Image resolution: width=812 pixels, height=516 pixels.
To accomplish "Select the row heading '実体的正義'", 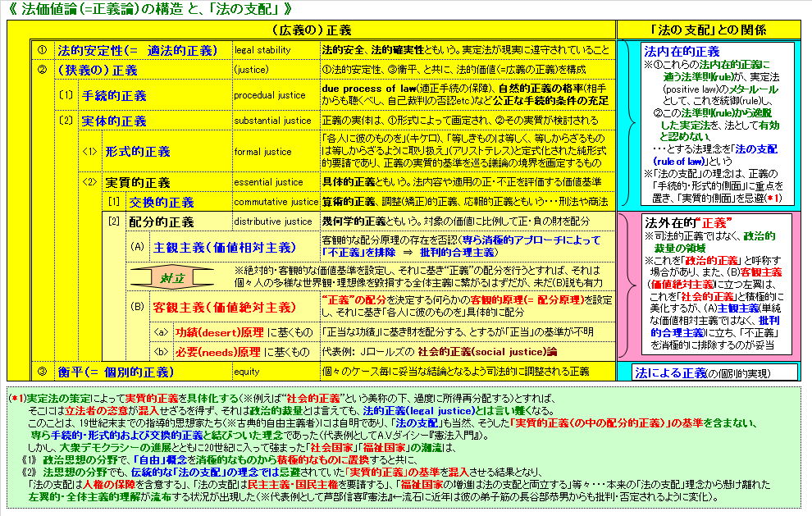I will click(x=114, y=121).
